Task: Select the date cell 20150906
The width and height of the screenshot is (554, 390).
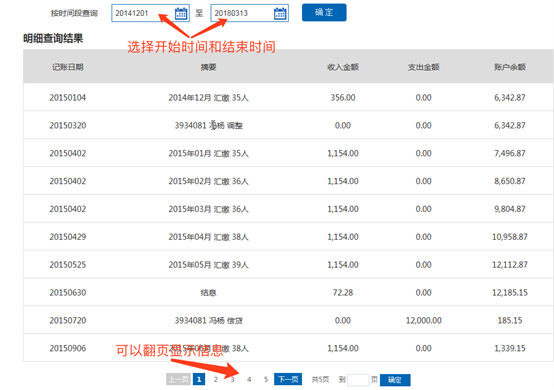Action: [x=67, y=348]
